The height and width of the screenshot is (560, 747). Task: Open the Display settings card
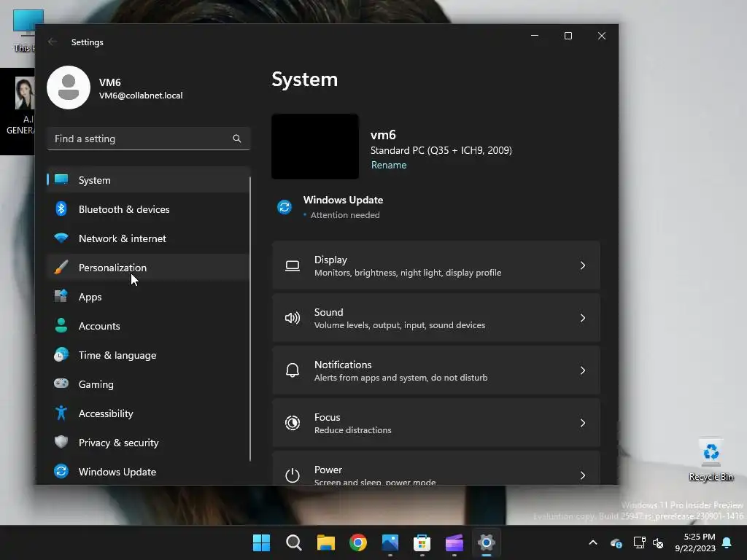coord(436,265)
